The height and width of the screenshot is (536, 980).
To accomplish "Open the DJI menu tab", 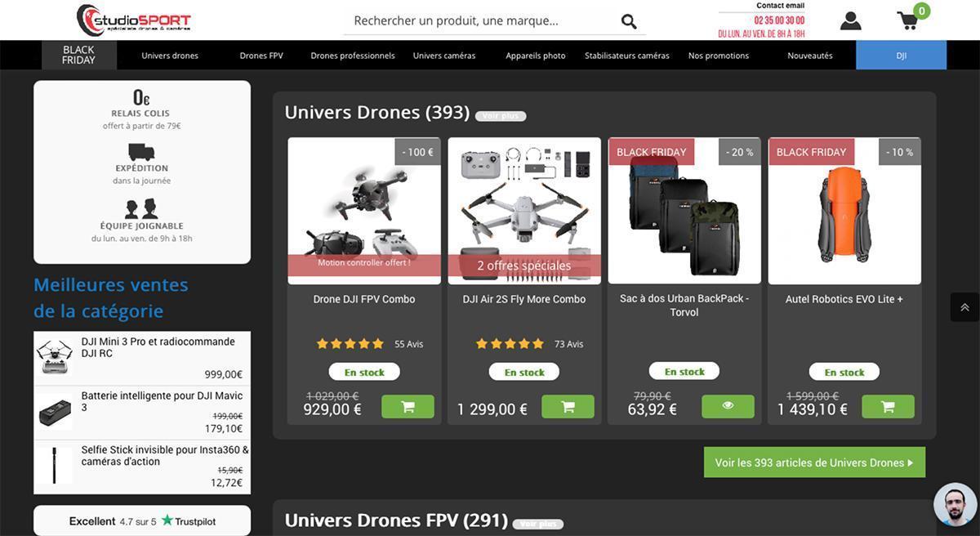I will click(902, 56).
